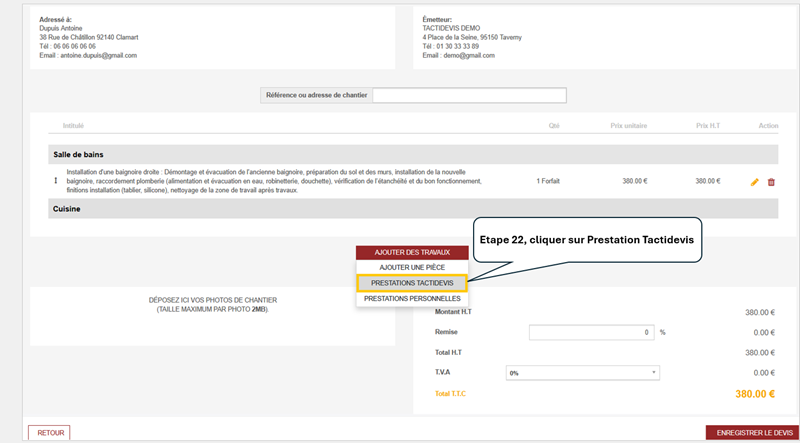Click into the Remise percentage field
The width and height of the screenshot is (800, 443).
pyautogui.click(x=592, y=332)
